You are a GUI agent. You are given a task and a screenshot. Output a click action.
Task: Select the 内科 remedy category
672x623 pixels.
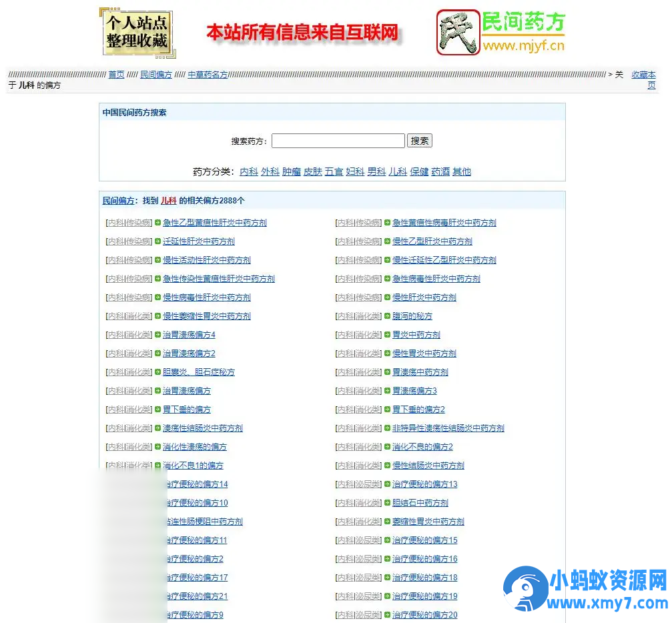pos(248,171)
